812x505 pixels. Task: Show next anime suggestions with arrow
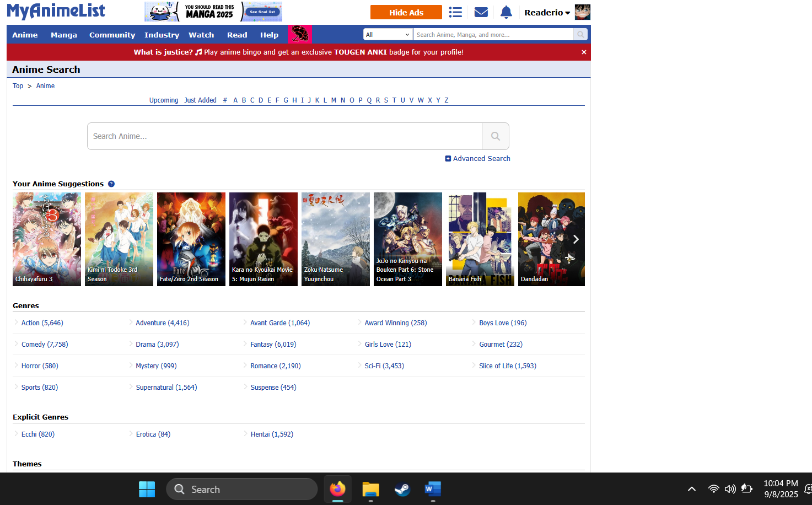pos(576,239)
